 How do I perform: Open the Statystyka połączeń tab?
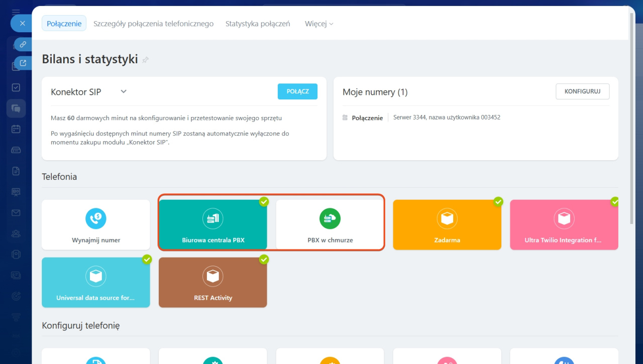pyautogui.click(x=258, y=24)
